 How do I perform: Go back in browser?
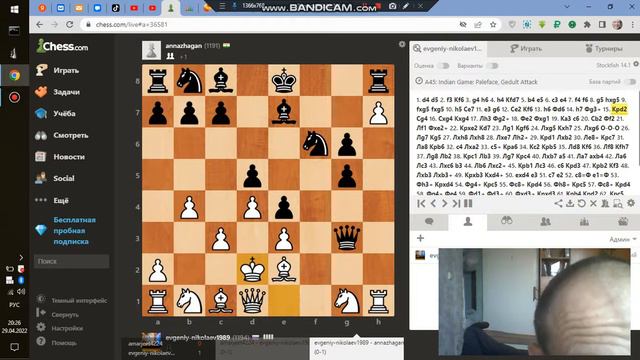39,24
